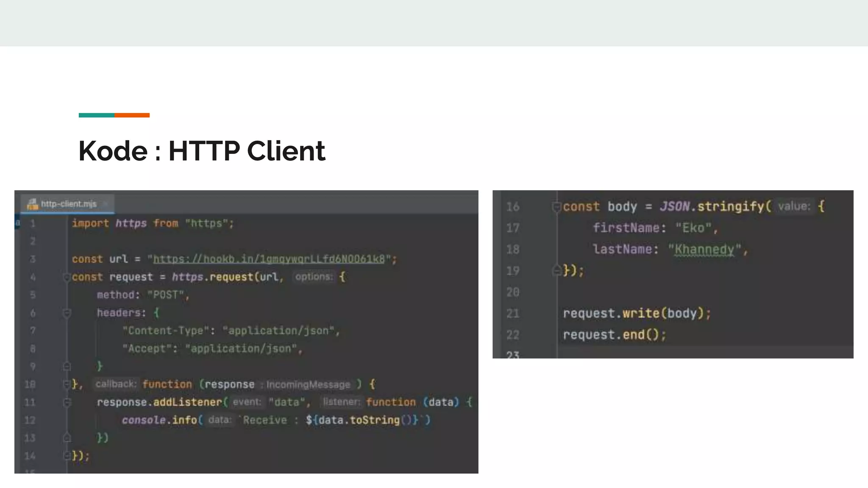Click the "Content-Type" header key
This screenshot has height=488, width=868.
pyautogui.click(x=166, y=330)
